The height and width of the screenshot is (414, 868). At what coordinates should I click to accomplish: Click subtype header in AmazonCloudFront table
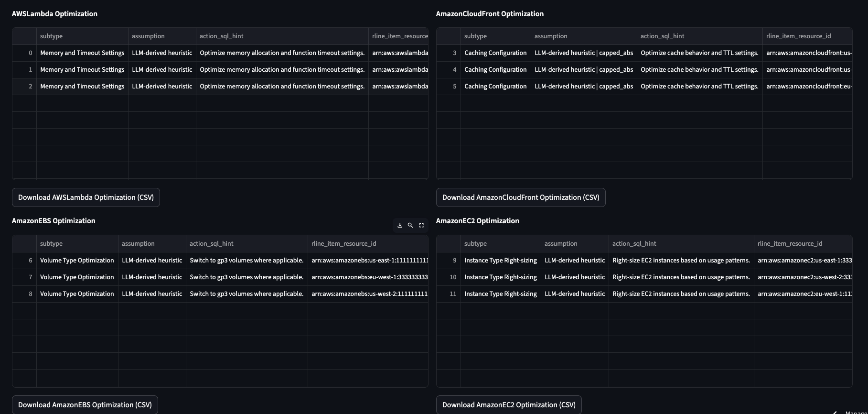pos(496,36)
